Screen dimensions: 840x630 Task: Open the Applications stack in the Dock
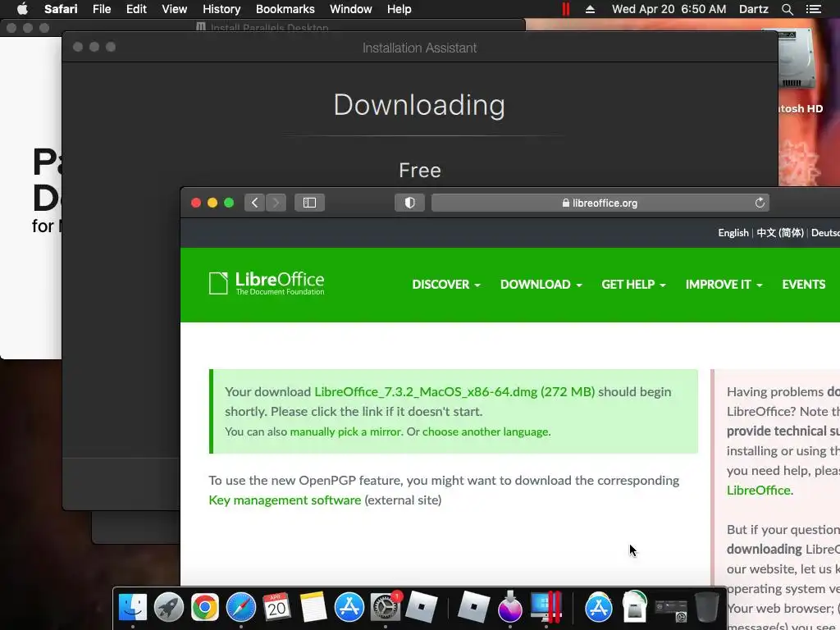[x=598, y=608]
